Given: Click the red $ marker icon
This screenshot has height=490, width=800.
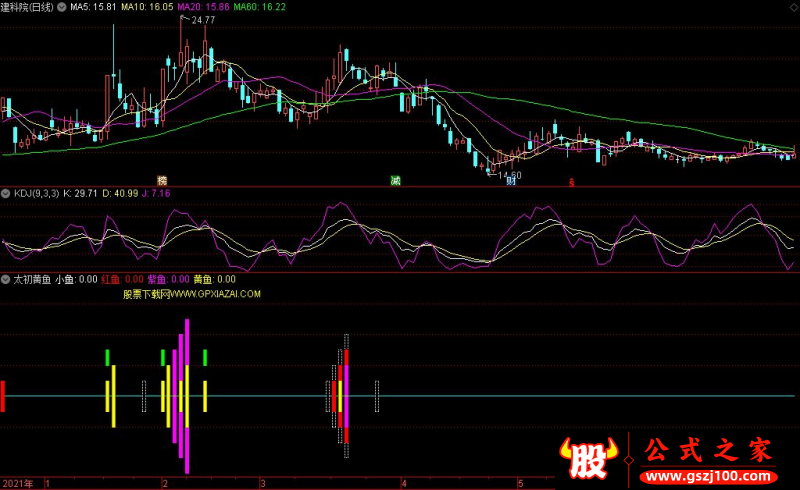Looking at the screenshot, I should [571, 182].
